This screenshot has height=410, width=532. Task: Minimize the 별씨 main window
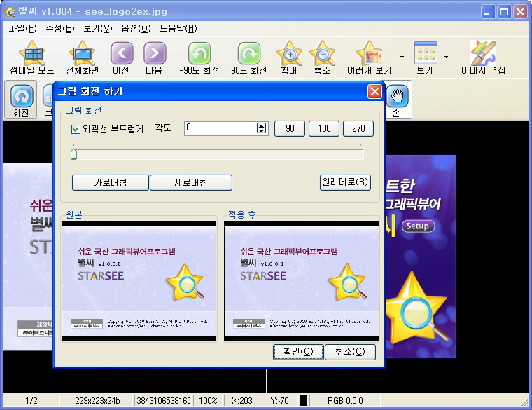pos(488,12)
